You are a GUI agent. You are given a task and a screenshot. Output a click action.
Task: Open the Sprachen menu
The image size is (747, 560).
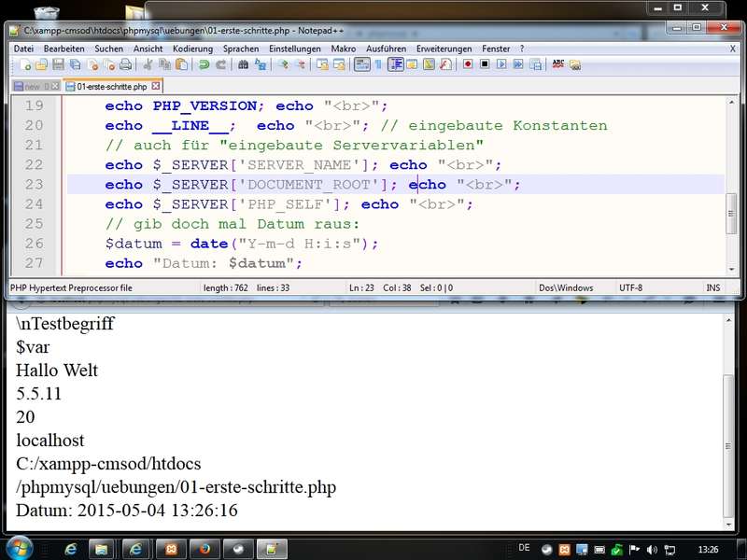point(241,49)
